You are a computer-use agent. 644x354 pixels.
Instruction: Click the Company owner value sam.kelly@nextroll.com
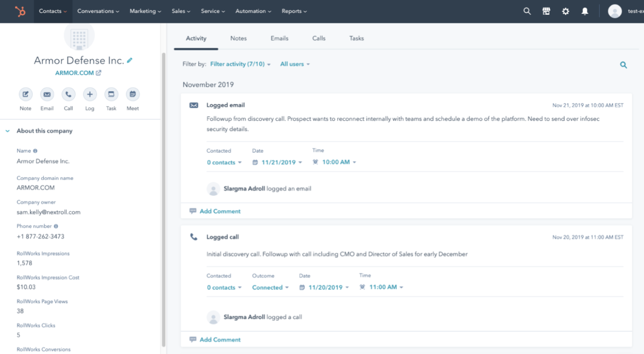click(x=49, y=212)
